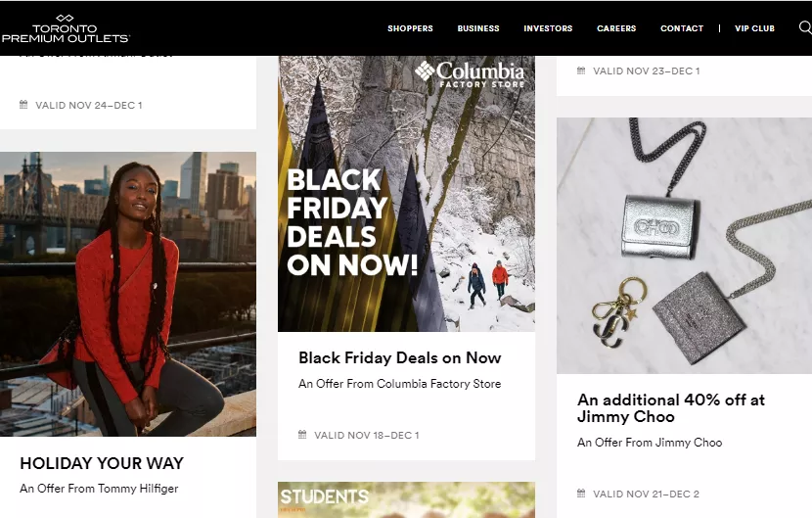Screen dimensions: 812x518
Task: Open An additional 40% off at Jimmy Choo
Action: pos(671,408)
